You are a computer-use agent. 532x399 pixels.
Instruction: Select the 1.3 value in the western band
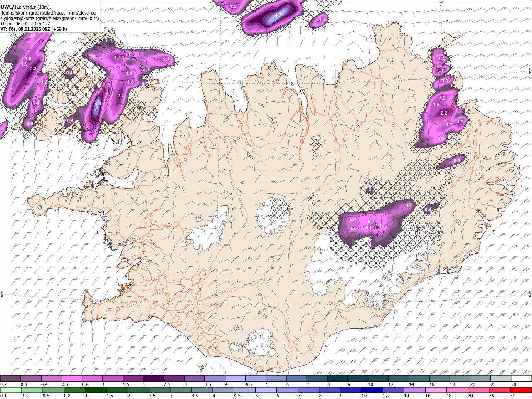[37, 102]
